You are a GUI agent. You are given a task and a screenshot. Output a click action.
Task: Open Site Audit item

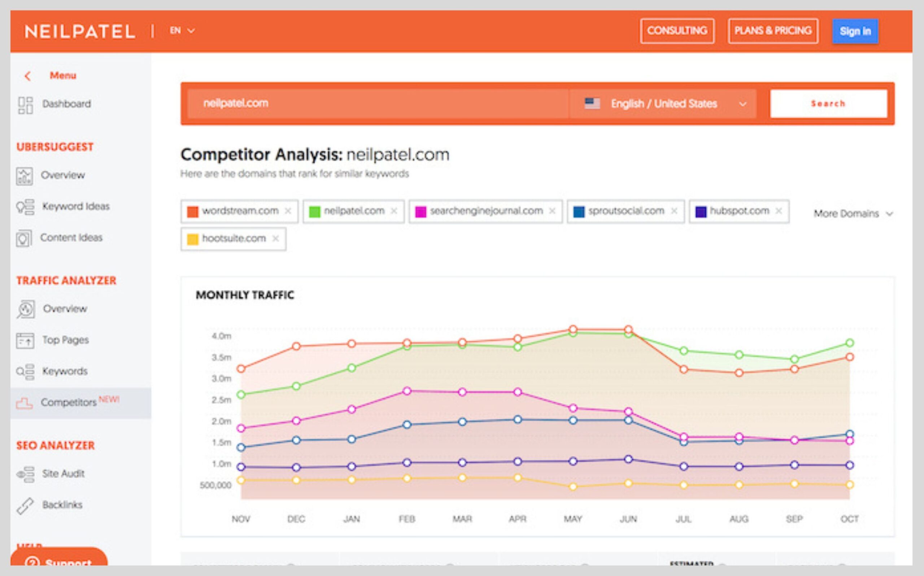[63, 474]
